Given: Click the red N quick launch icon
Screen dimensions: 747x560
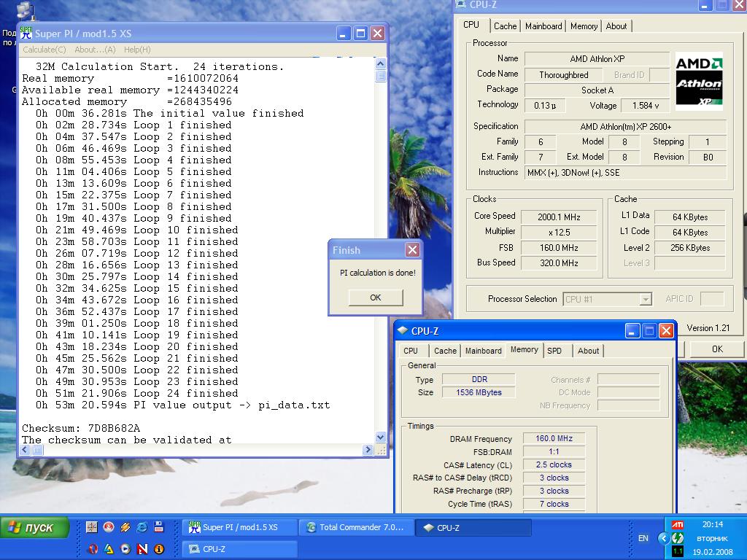Looking at the screenshot, I should [142, 549].
